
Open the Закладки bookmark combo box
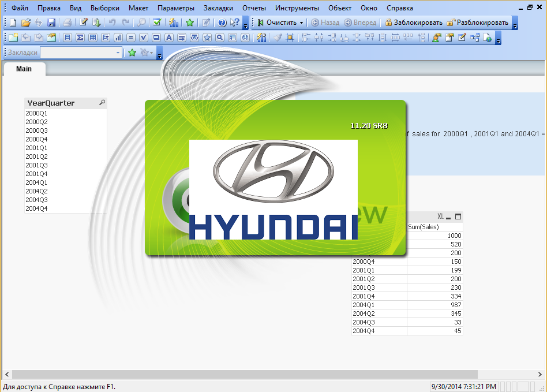(81, 53)
